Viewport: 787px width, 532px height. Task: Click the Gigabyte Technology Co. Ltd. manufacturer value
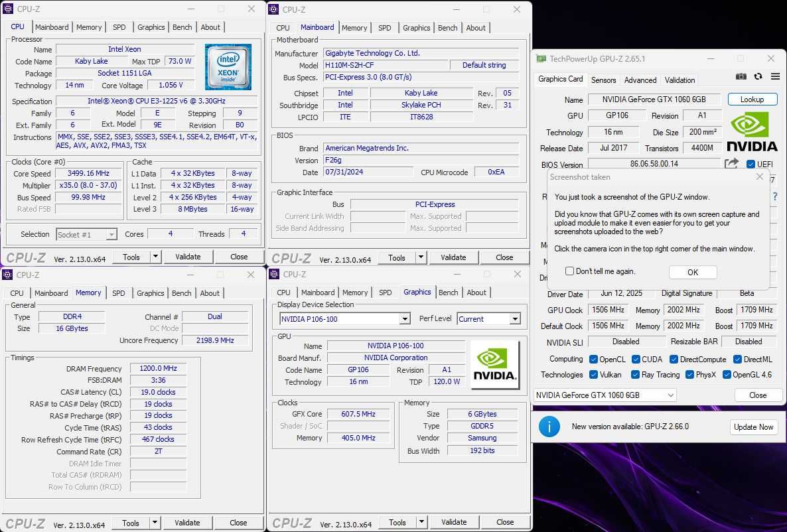tap(421, 52)
